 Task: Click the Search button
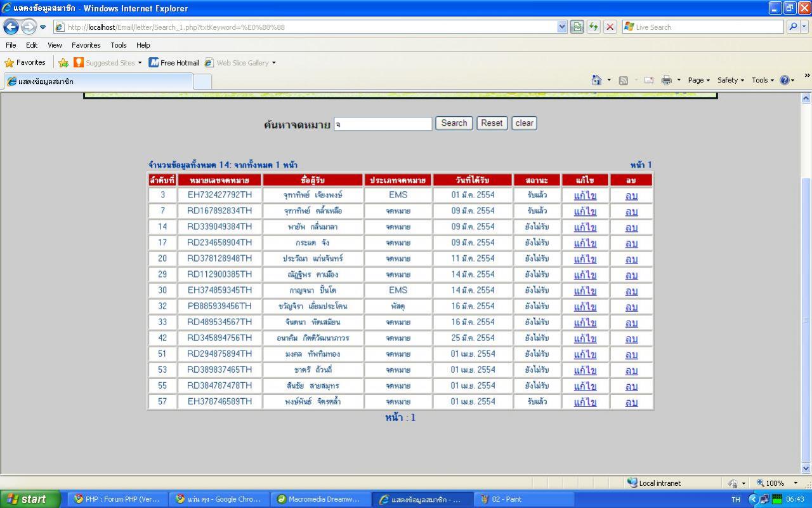coord(454,123)
